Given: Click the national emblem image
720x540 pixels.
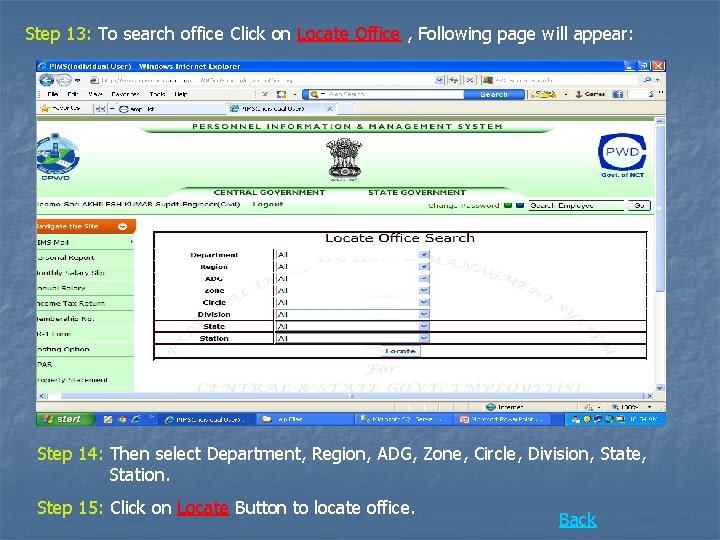Looking at the screenshot, I should coord(344,160).
